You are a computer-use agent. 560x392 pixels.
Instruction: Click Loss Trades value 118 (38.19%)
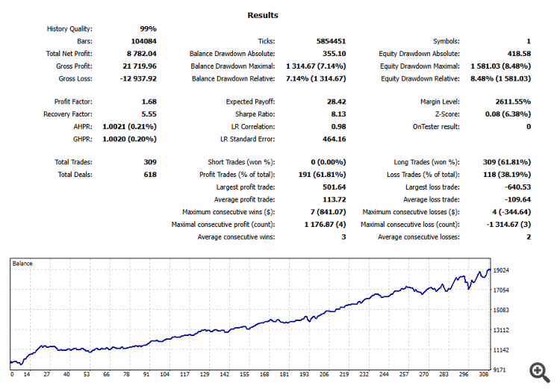point(507,175)
